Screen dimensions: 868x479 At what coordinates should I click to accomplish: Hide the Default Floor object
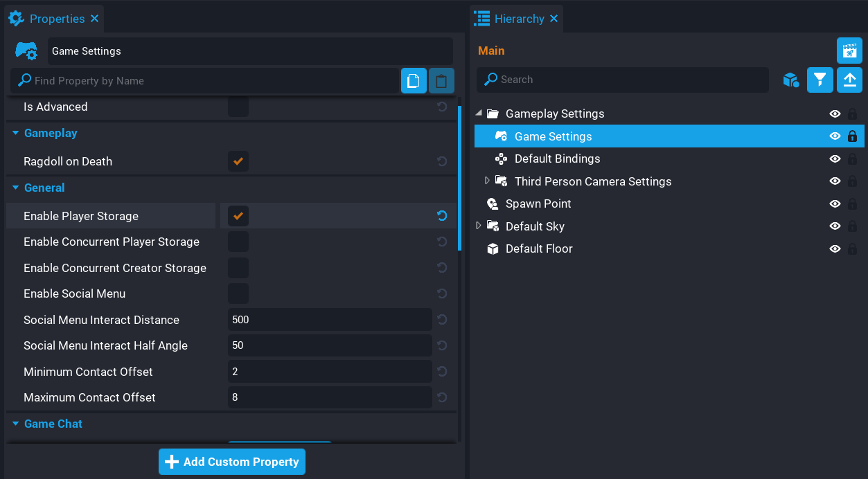835,249
